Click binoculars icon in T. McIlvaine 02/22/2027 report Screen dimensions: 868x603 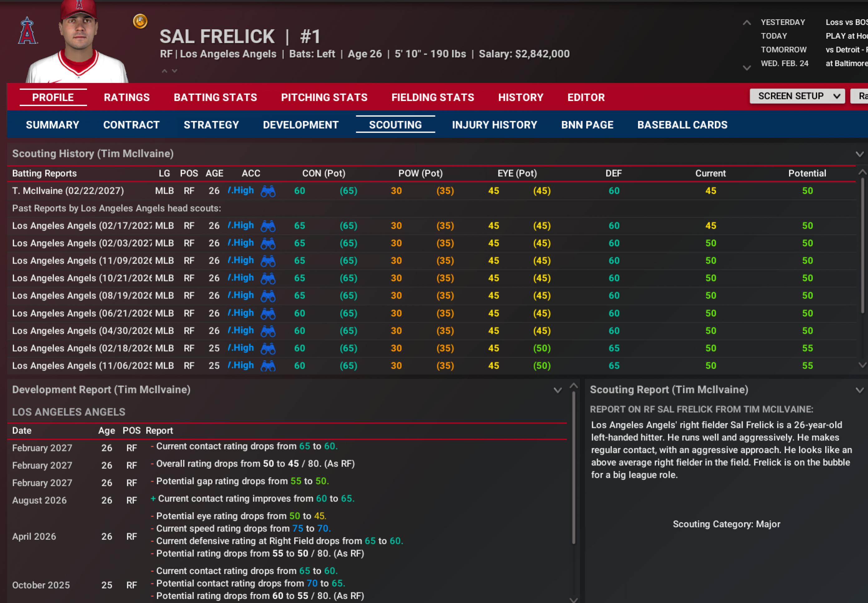point(268,191)
